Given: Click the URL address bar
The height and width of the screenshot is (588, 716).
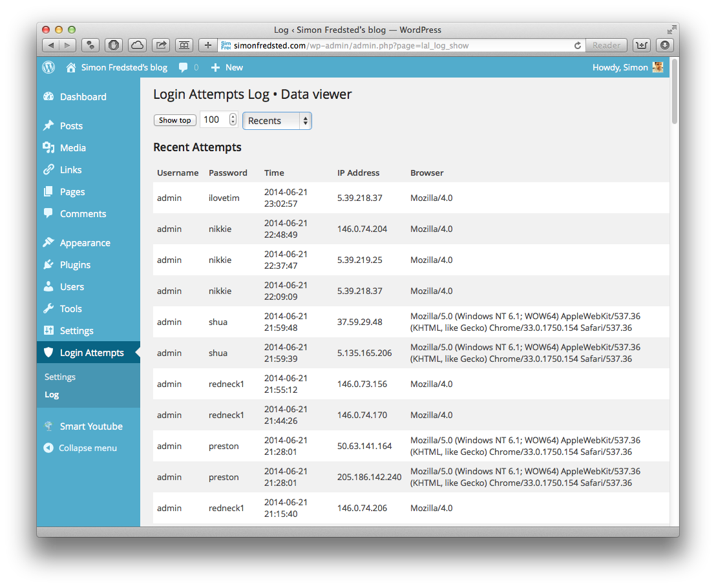Looking at the screenshot, I should coord(395,45).
